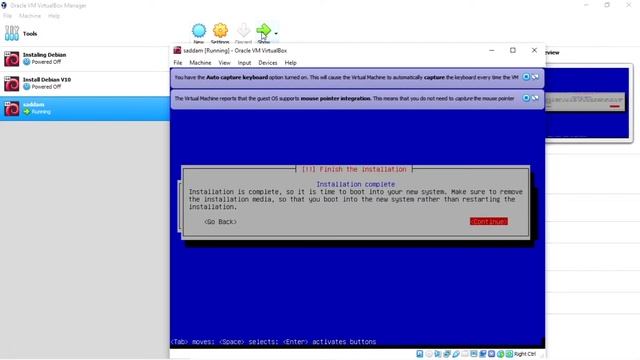Click the hard disk activity status icon
Viewport: 640px width, 360px height.
click(x=420, y=354)
